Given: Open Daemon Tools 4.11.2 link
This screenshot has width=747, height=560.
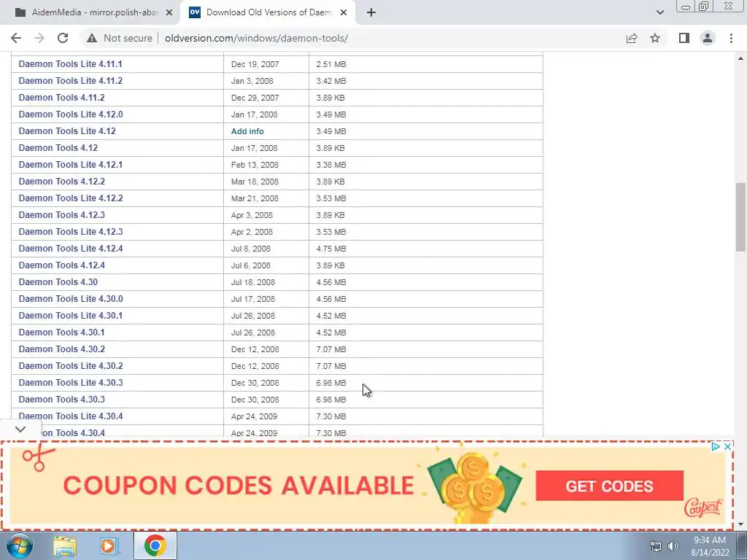Looking at the screenshot, I should (61, 97).
